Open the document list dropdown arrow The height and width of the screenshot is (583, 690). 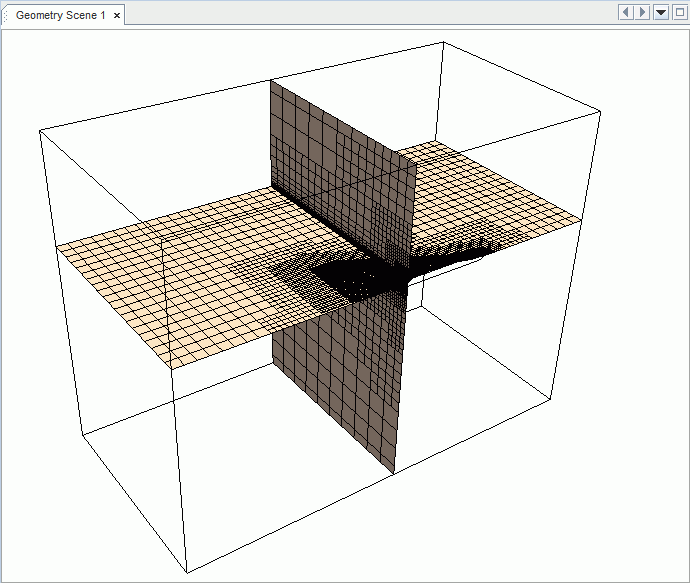click(x=661, y=13)
